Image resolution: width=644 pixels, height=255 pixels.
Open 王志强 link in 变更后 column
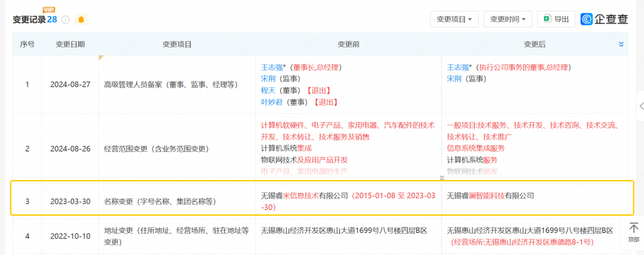point(457,67)
